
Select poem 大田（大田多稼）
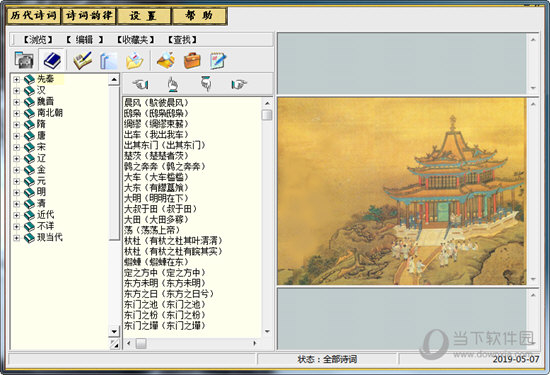pos(156,220)
